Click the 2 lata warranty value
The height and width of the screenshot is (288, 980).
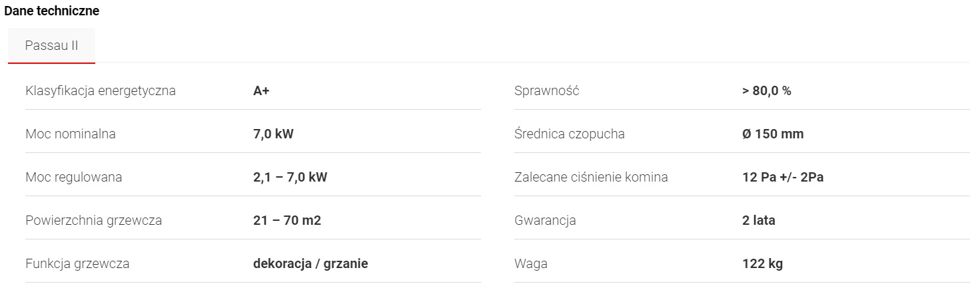[x=759, y=221]
